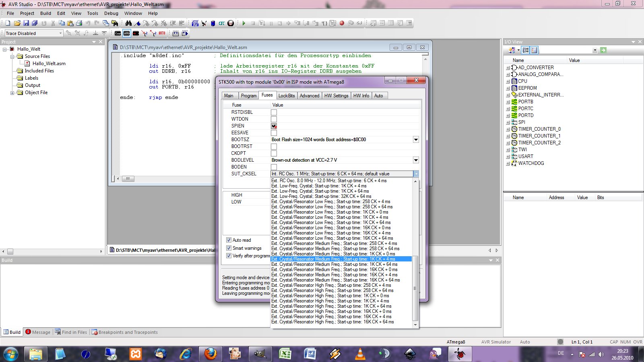
Task: Expand the USART node in I/O View
Action: (508, 157)
